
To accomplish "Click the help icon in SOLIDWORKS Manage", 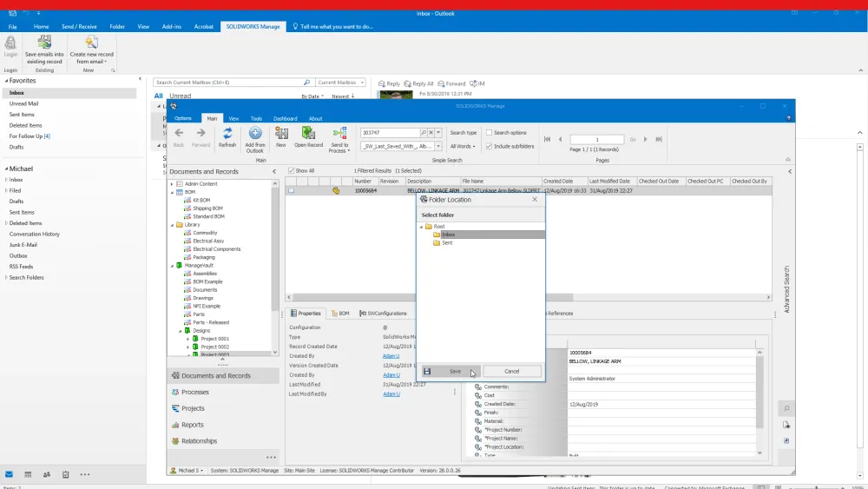I will [x=788, y=118].
